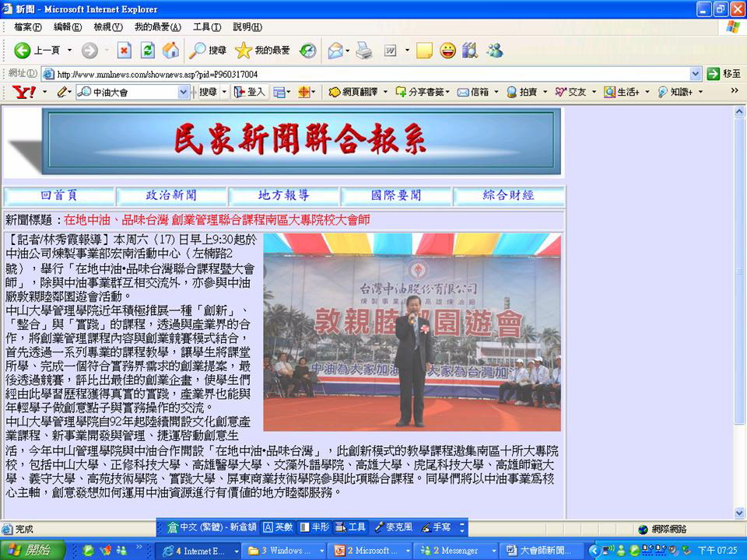Stop loading with the red X icon
Image resolution: width=747 pixels, height=560 pixels.
pyautogui.click(x=124, y=50)
